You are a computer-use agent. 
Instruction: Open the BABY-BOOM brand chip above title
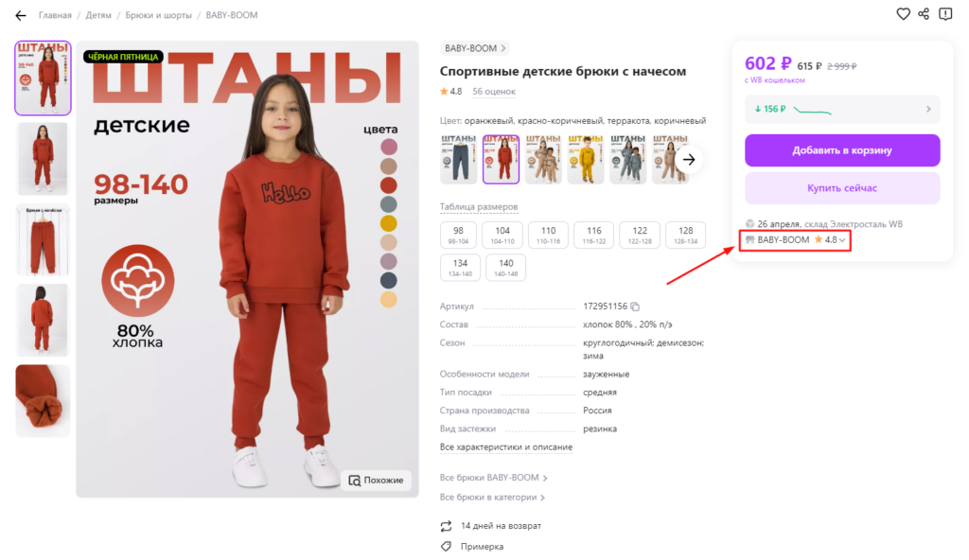tap(474, 48)
